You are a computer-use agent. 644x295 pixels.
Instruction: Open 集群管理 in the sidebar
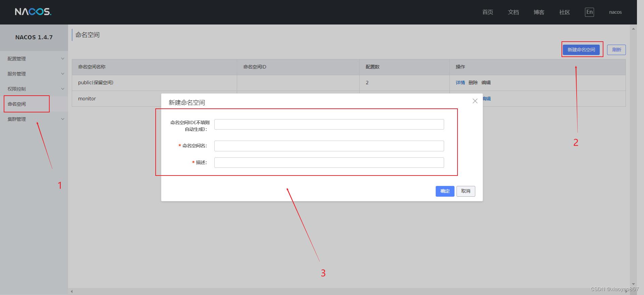pos(17,119)
